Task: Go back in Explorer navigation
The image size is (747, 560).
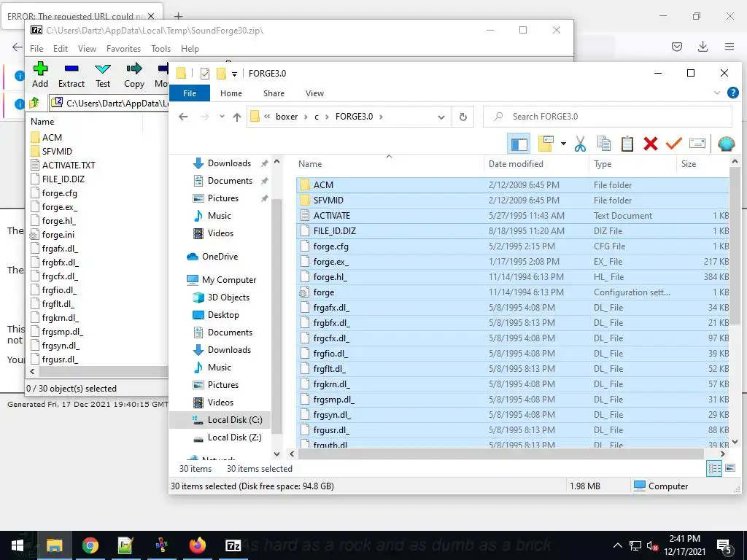Action: tap(183, 117)
